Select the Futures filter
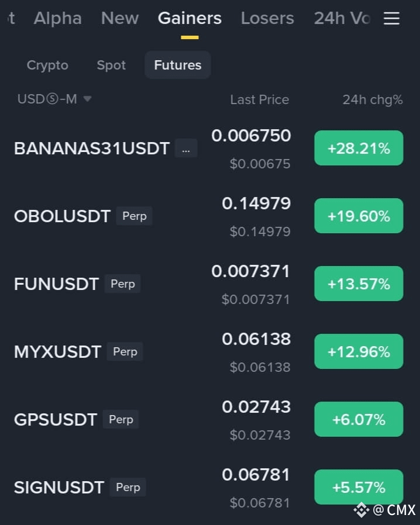 point(178,65)
